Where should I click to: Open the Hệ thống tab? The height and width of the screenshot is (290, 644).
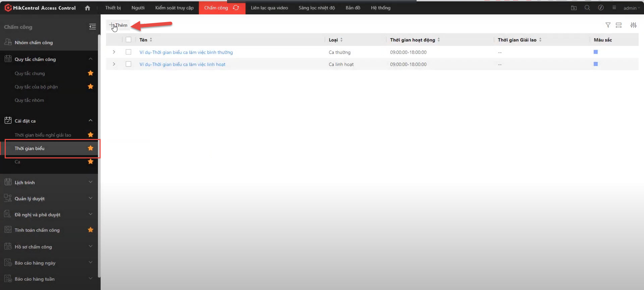tap(380, 8)
